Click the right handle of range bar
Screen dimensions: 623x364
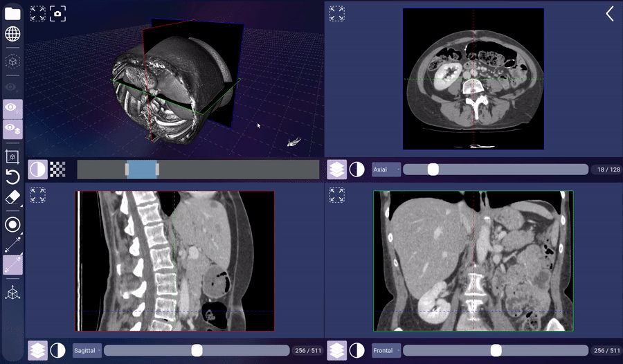click(157, 170)
